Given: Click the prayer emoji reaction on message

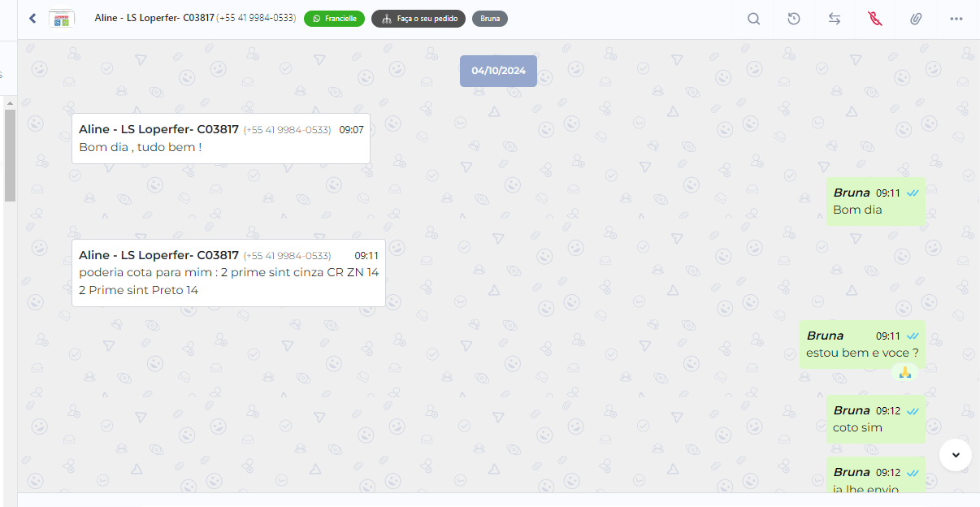Looking at the screenshot, I should click(904, 372).
